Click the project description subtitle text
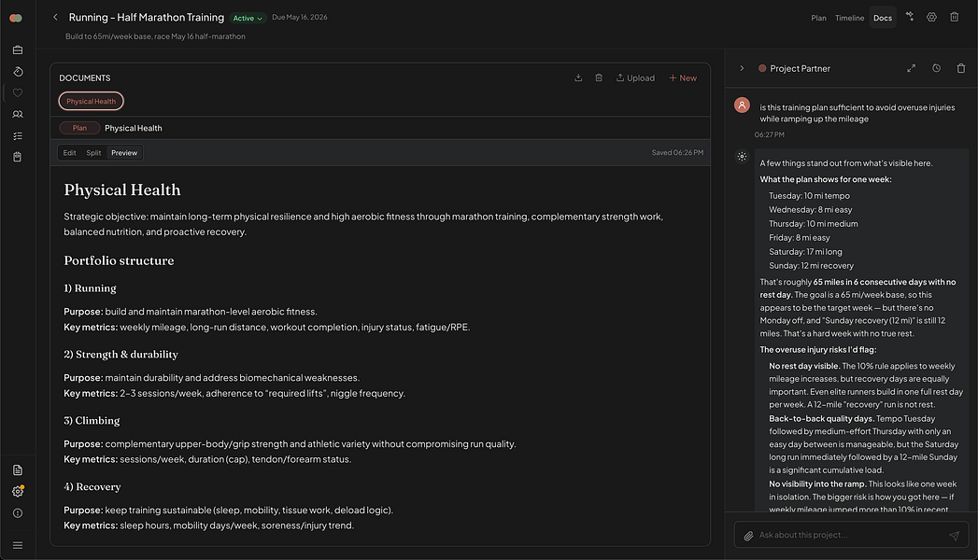The width and height of the screenshot is (978, 560). [x=155, y=36]
